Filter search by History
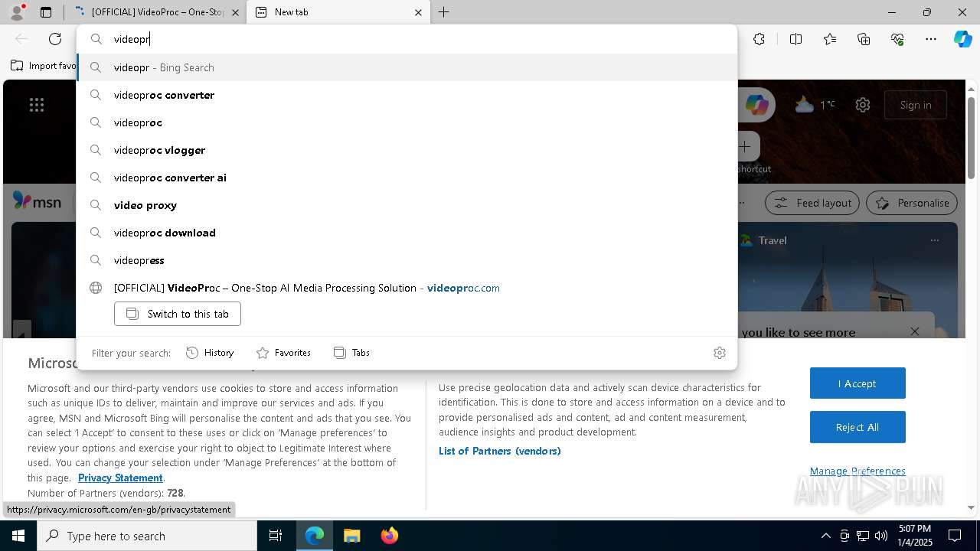 tap(210, 353)
